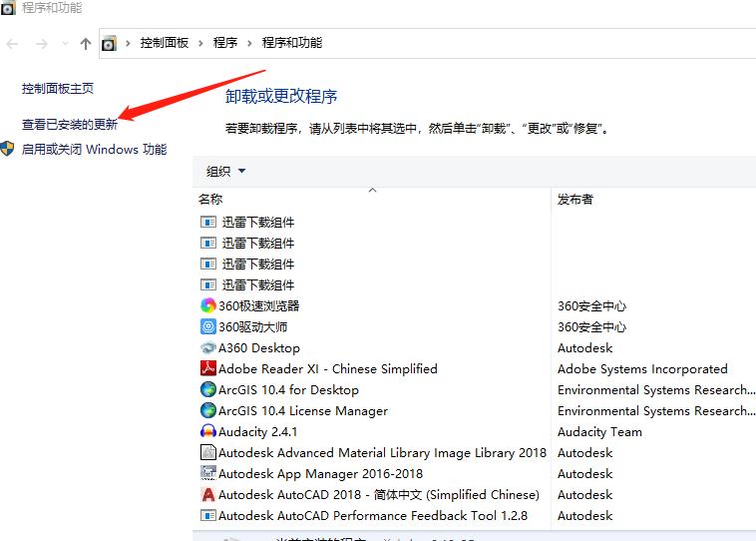The height and width of the screenshot is (541, 756).
Task: Click the Autodesk App Manager 2016-2018 icon
Action: point(207,473)
